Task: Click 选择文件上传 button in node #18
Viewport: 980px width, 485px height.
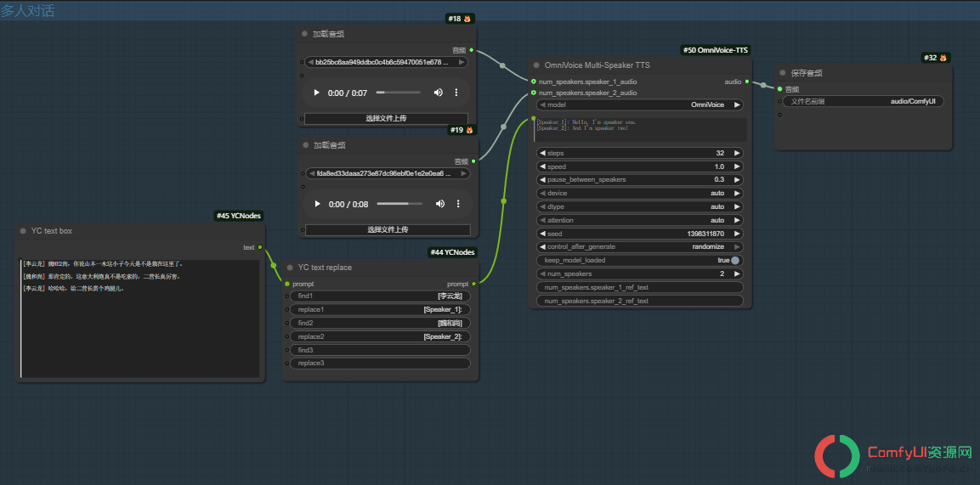Action: [x=386, y=118]
